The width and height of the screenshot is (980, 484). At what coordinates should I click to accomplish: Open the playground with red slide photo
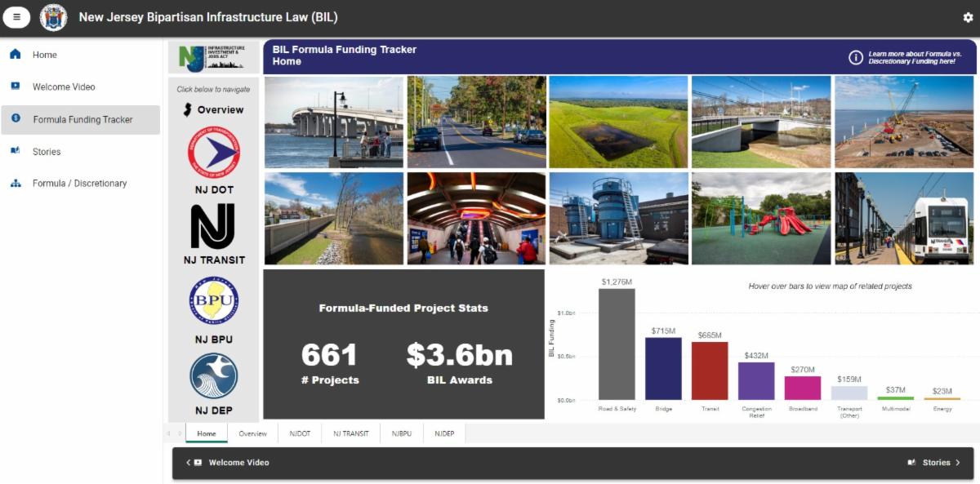761,218
